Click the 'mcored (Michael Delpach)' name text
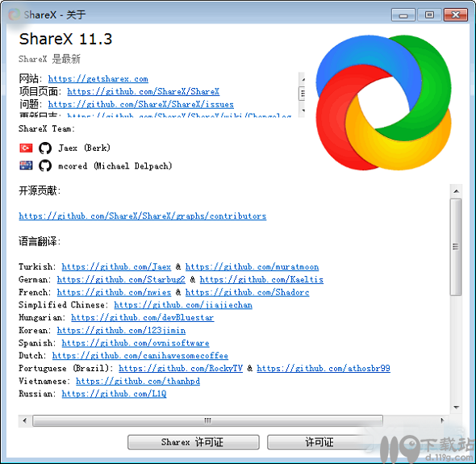 click(x=115, y=165)
